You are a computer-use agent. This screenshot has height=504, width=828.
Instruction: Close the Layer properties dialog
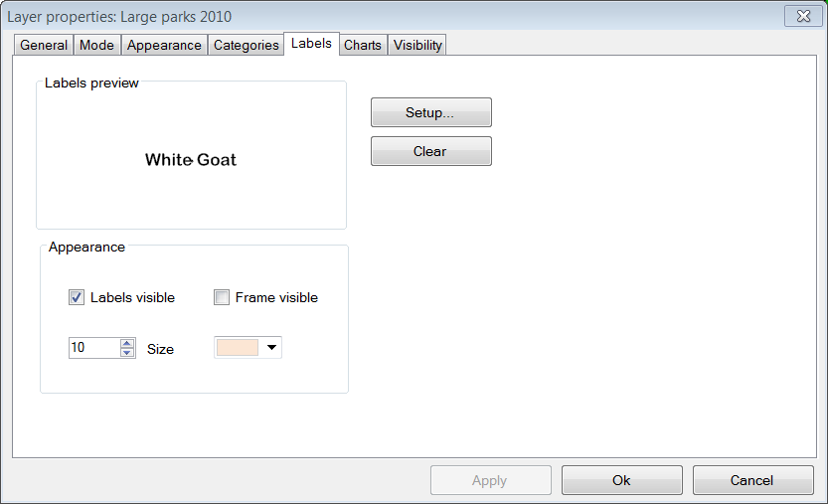(803, 16)
